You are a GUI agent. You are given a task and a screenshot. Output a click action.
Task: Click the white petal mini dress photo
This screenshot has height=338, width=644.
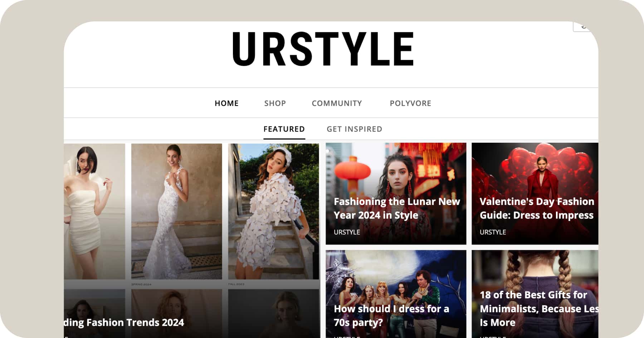pos(273,211)
